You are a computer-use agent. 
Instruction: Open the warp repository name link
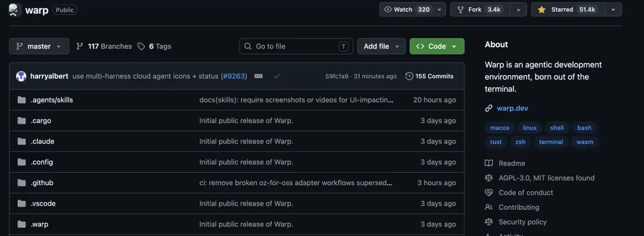tap(36, 10)
